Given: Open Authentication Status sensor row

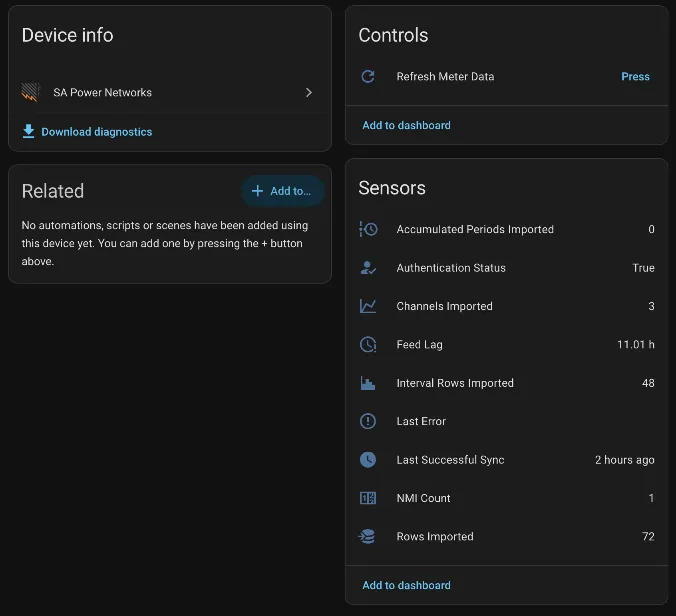Looking at the screenshot, I should 507,268.
